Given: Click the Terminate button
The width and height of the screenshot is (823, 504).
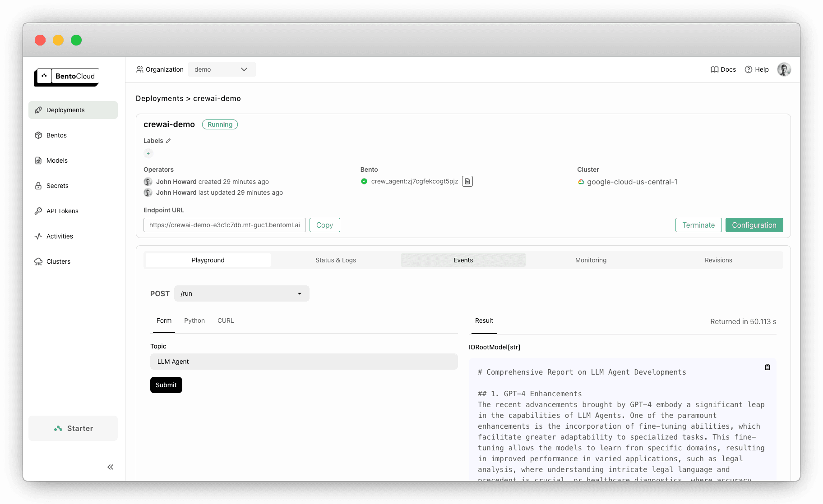Looking at the screenshot, I should point(698,225).
